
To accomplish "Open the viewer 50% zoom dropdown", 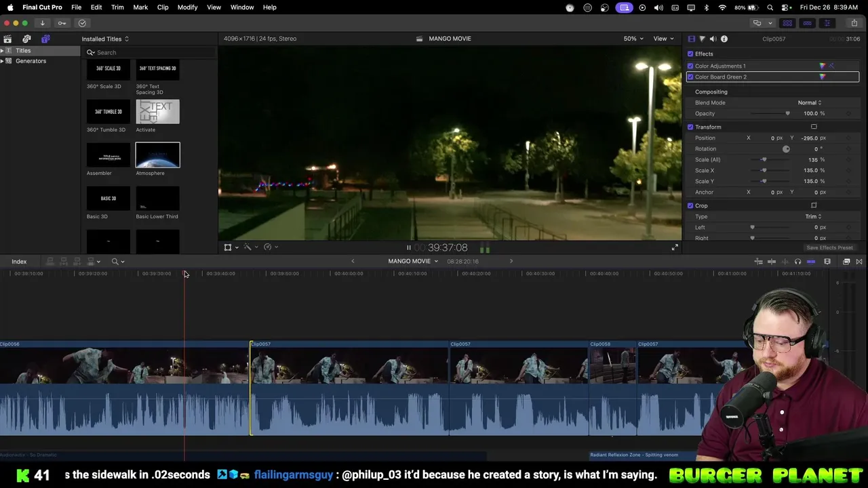I will pyautogui.click(x=633, y=39).
